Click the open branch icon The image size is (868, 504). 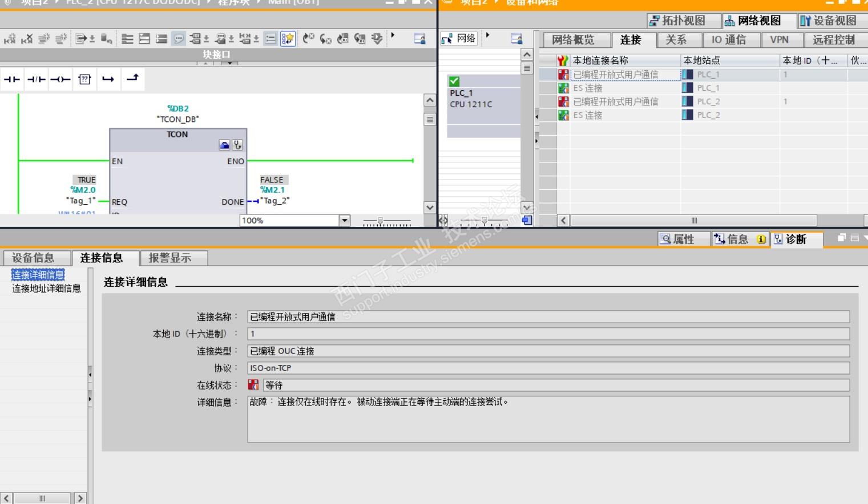click(108, 79)
